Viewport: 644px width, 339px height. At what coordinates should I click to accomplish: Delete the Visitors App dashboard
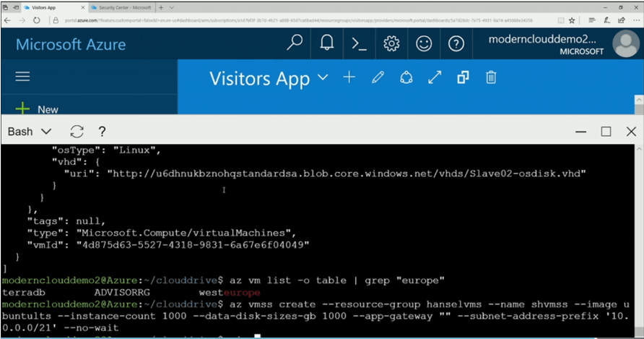pos(491,77)
